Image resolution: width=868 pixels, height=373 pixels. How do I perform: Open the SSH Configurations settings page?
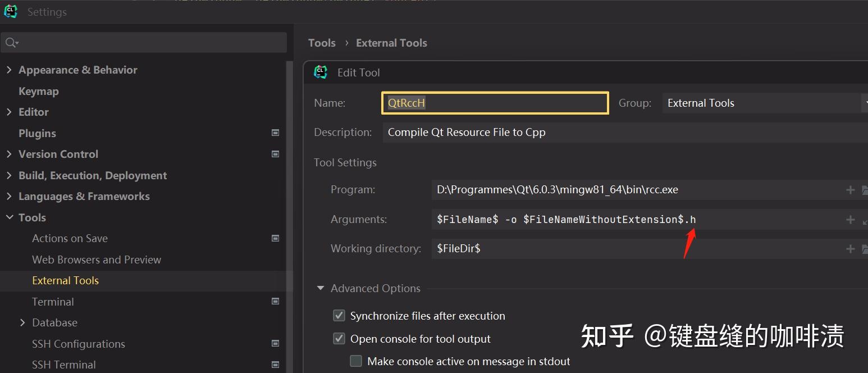(79, 343)
